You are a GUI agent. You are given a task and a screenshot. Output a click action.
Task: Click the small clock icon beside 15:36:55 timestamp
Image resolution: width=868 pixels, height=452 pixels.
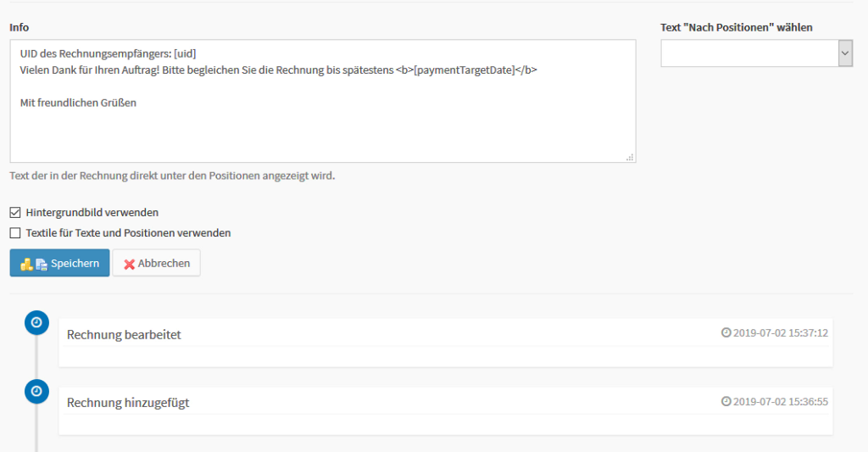point(726,401)
